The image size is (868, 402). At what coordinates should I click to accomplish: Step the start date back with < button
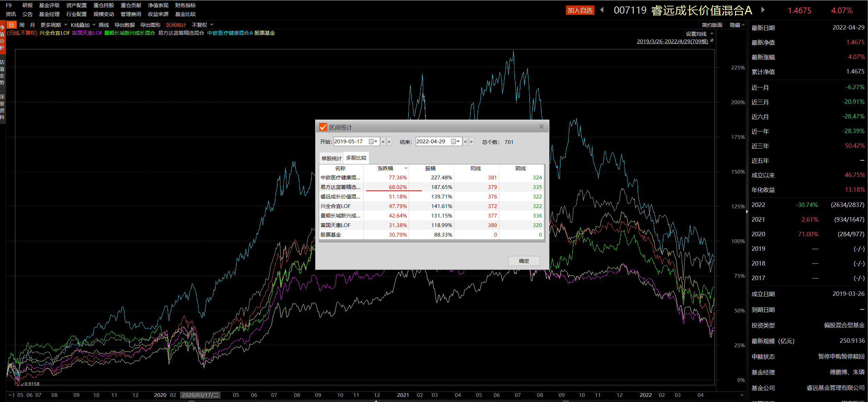(383, 142)
